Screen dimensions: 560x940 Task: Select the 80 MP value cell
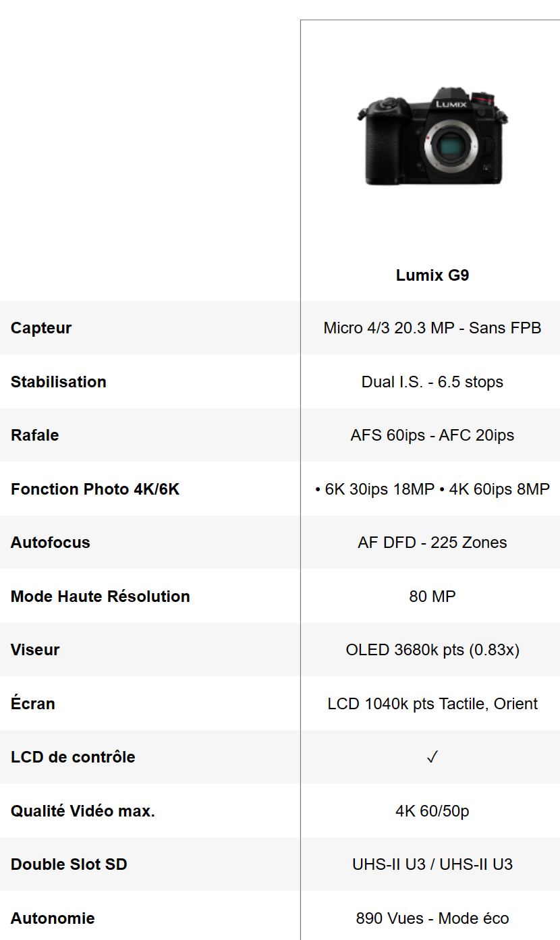(x=432, y=597)
